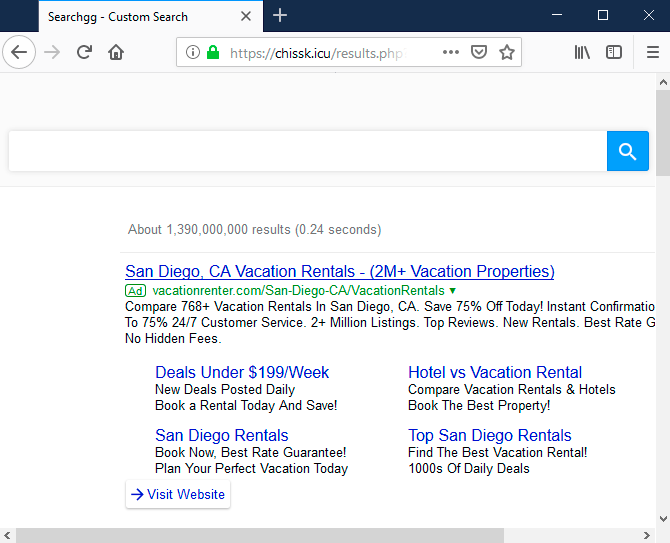Image resolution: width=670 pixels, height=543 pixels.
Task: Bookmark this page with the star
Action: tap(507, 52)
